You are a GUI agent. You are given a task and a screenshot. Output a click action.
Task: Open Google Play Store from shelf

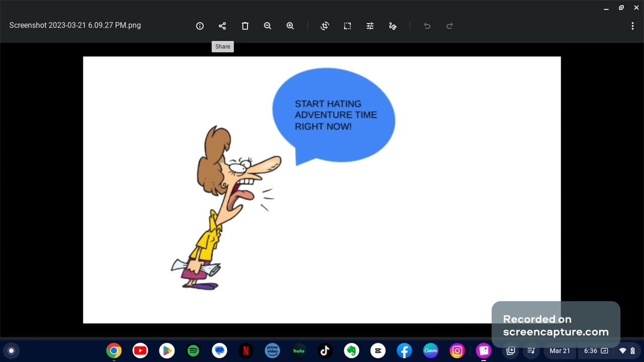tap(167, 351)
